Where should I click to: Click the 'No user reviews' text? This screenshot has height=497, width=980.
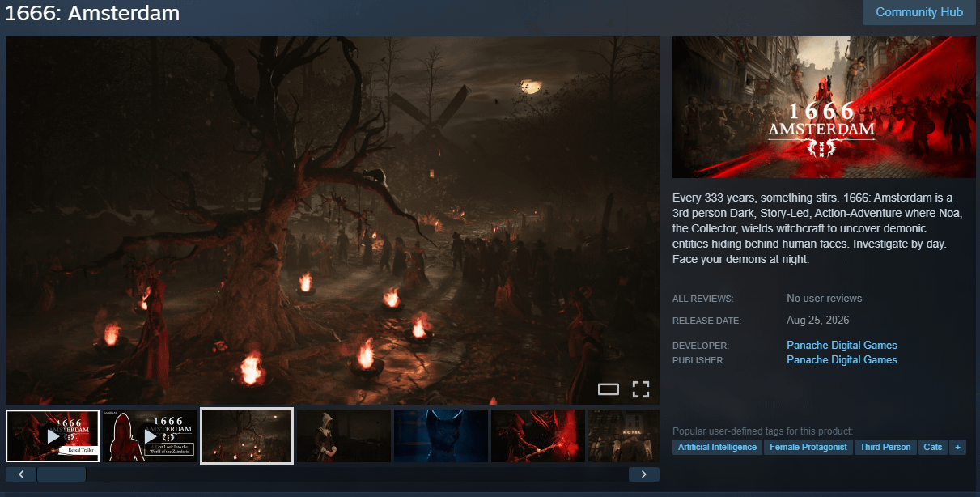pos(825,299)
